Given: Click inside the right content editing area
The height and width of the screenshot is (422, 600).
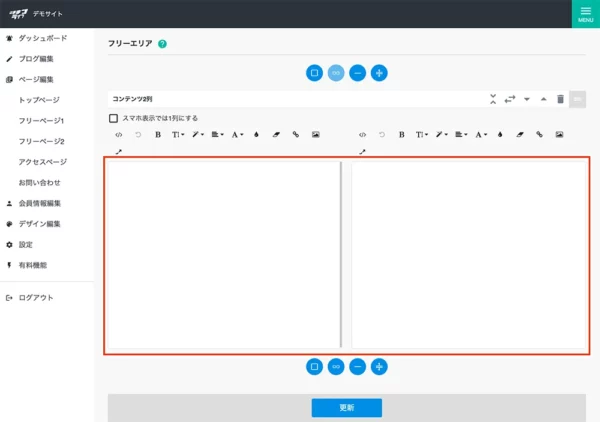Looking at the screenshot, I should point(468,255).
